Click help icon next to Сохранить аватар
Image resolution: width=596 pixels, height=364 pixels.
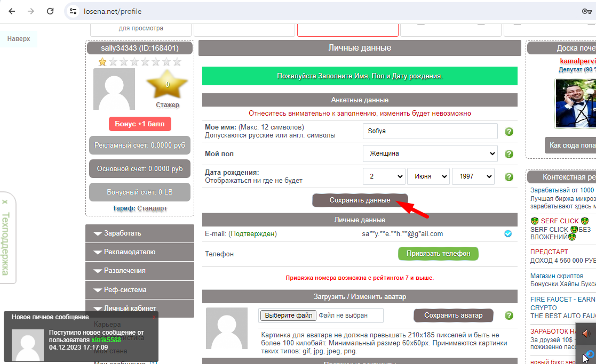pyautogui.click(x=509, y=316)
